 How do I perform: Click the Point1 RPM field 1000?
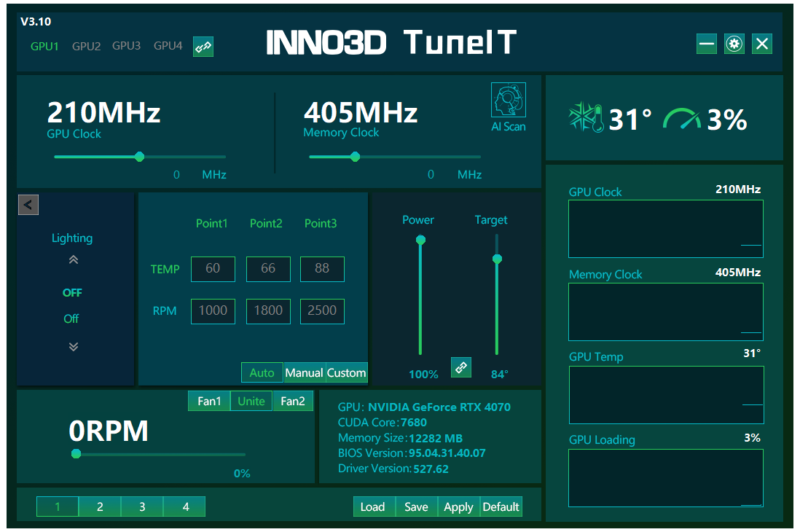[x=213, y=311]
